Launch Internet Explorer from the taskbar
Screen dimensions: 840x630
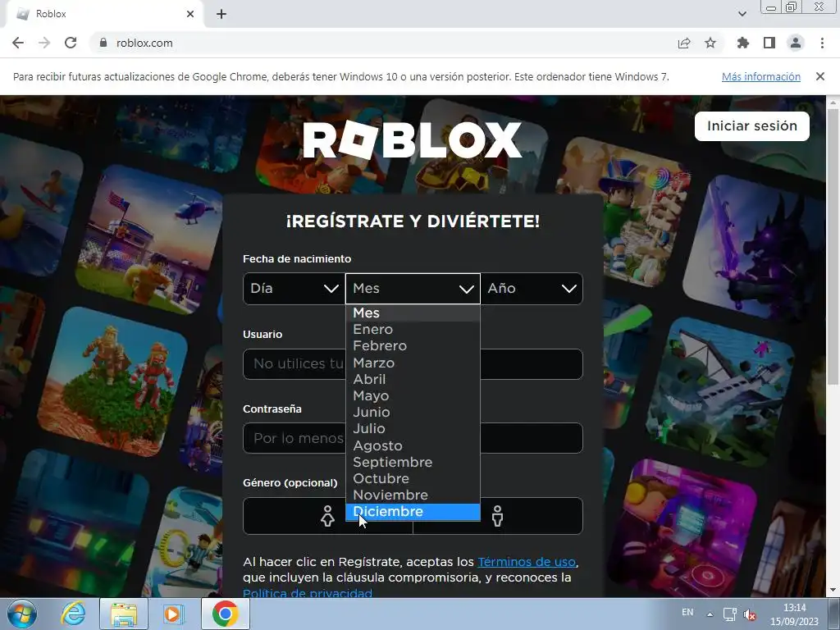pos(73,614)
